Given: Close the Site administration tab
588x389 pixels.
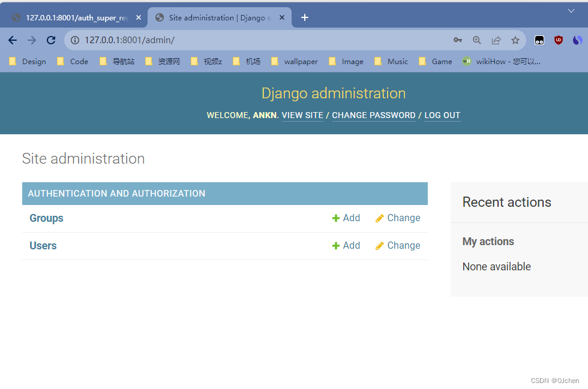Looking at the screenshot, I should click(282, 17).
